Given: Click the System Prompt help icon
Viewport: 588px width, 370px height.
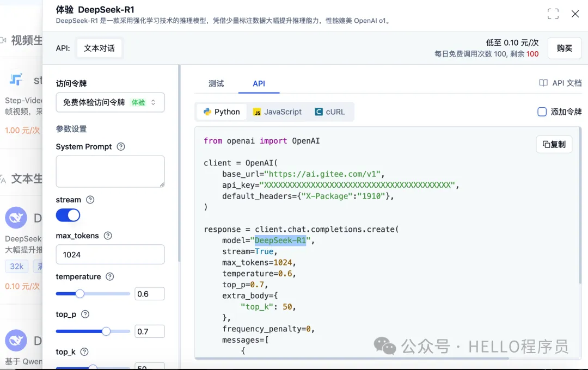Looking at the screenshot, I should (121, 146).
